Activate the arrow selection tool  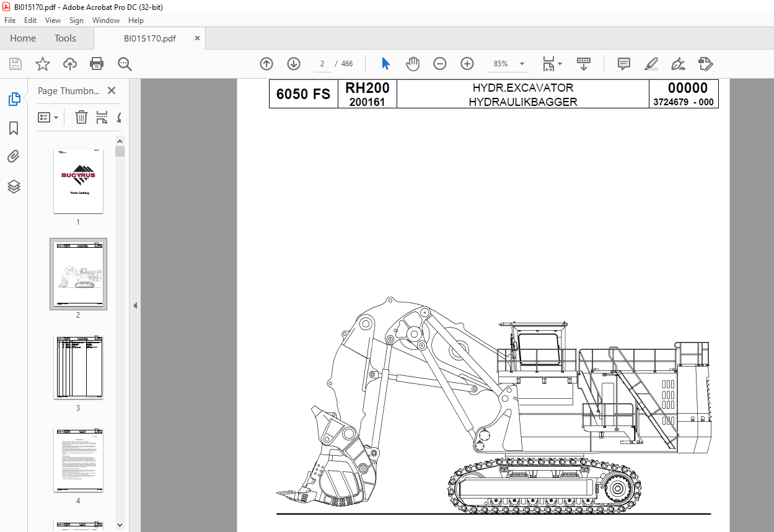[x=386, y=64]
